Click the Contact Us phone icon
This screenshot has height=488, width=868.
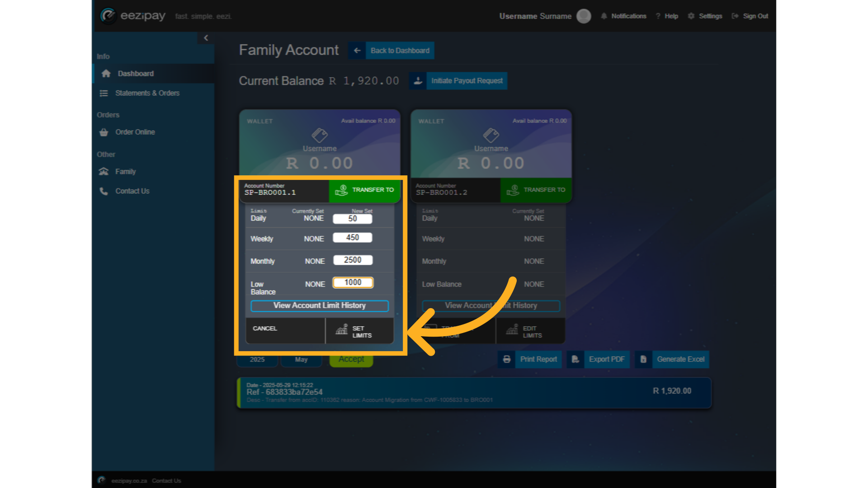[x=104, y=191]
